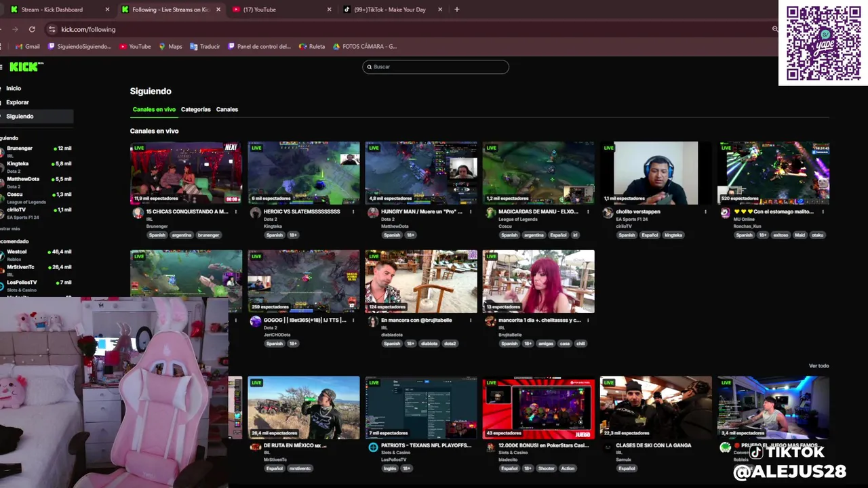
Task: Open Brunenger channel in sidebar
Action: [x=37, y=151]
